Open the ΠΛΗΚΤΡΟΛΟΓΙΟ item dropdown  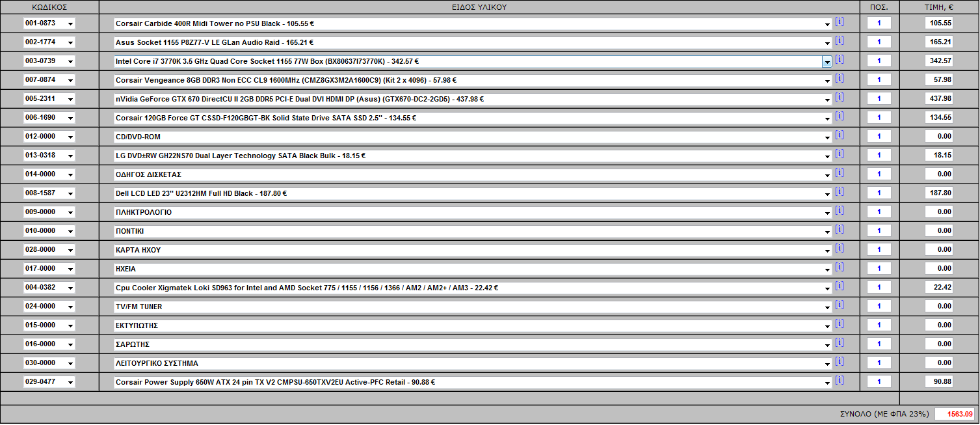coord(473,212)
